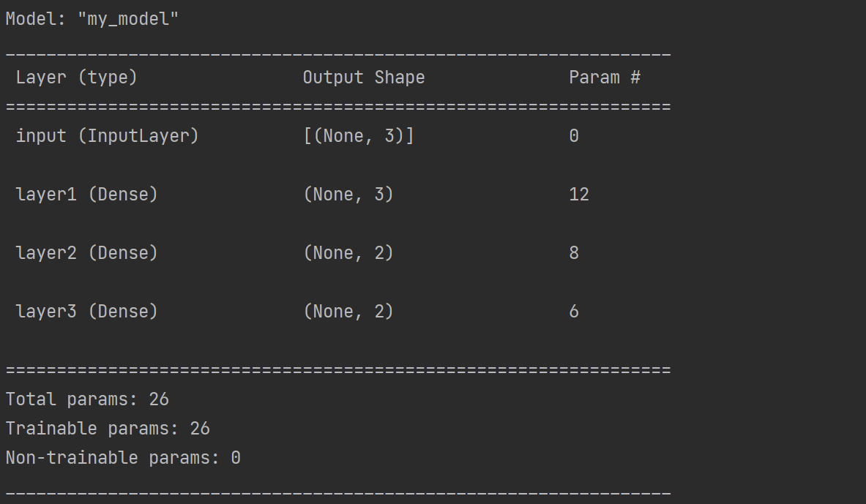The width and height of the screenshot is (866, 504).
Task: Click layer1's output shape (None, 3)
Action: 348,195
